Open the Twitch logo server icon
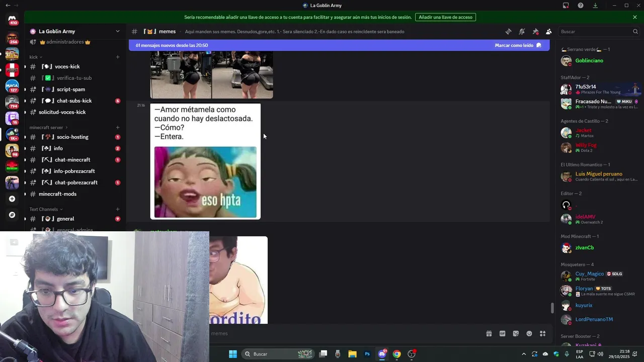 [12, 118]
